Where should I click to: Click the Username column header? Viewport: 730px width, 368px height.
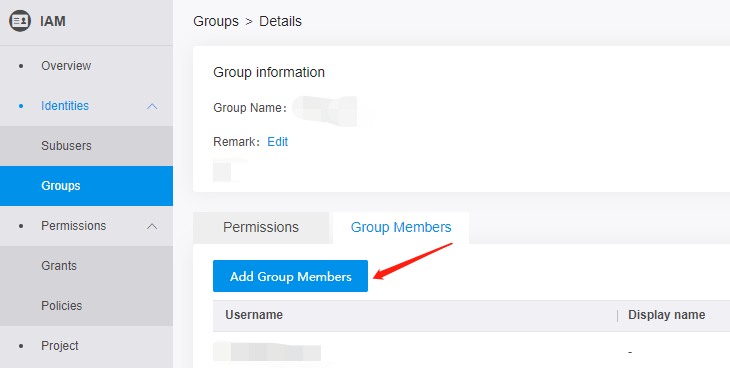coord(254,315)
